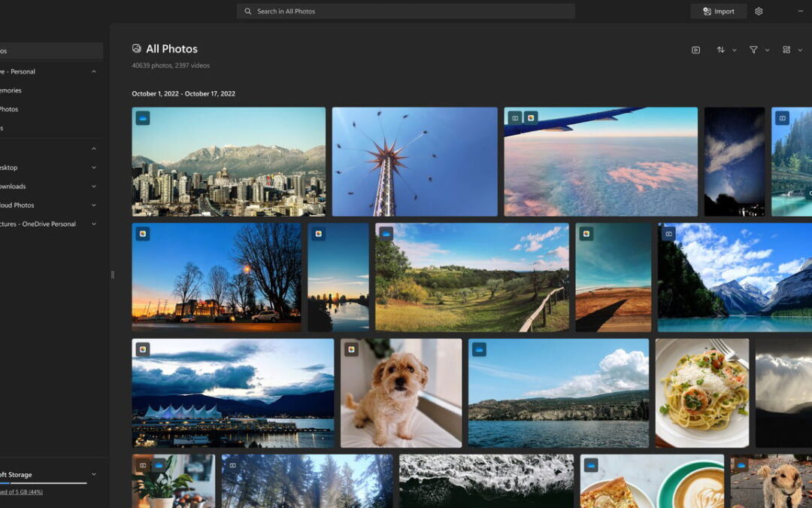Image resolution: width=812 pixels, height=508 pixels.
Task: Collapse the OneDrive - Personal section
Action: pyautogui.click(x=93, y=71)
